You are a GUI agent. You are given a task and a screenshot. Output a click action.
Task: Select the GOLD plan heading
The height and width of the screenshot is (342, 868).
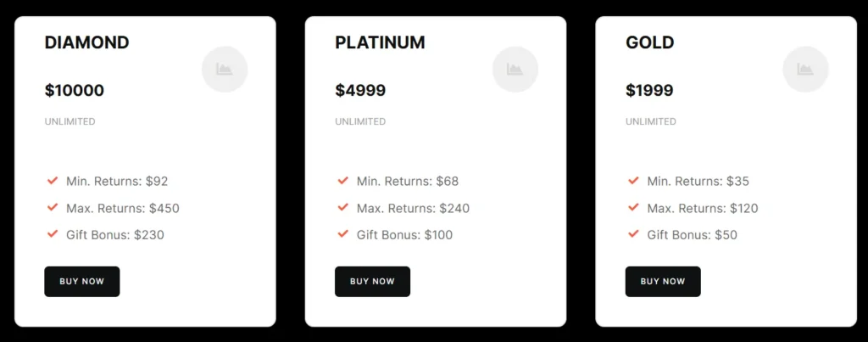[649, 42]
